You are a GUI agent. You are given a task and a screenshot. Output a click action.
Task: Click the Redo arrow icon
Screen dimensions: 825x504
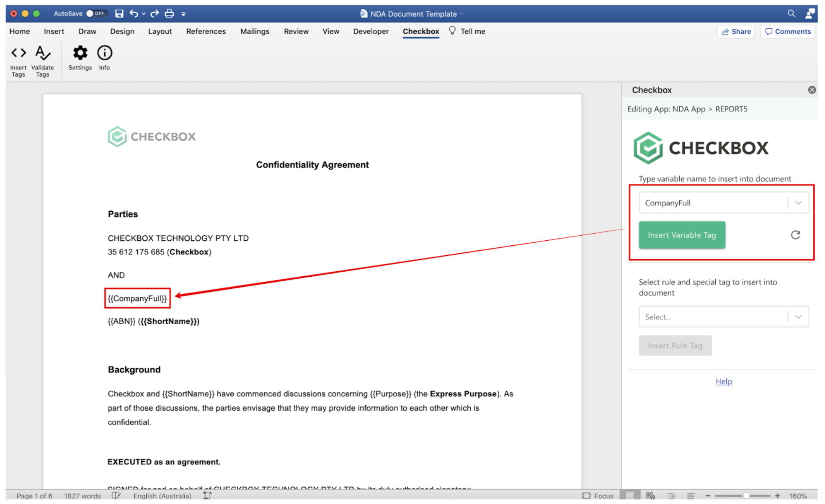point(155,13)
